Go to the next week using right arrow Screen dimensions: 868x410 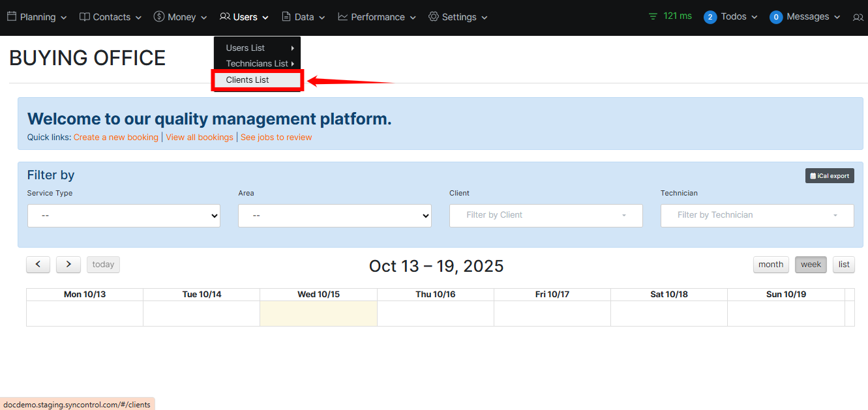pos(68,265)
